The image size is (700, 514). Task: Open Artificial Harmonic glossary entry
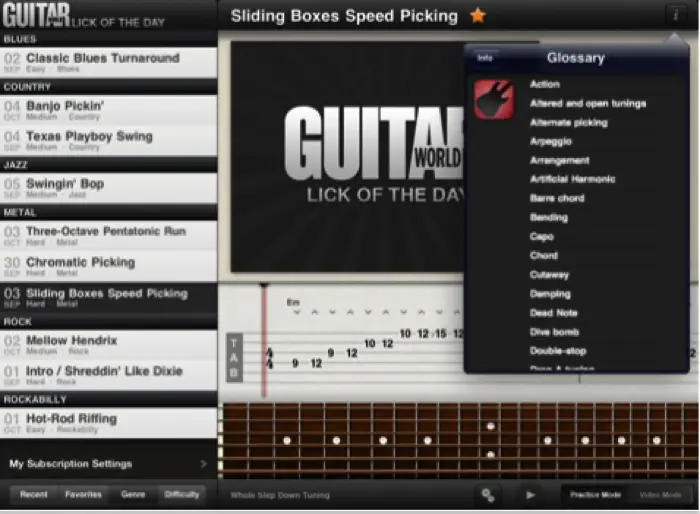coord(572,179)
